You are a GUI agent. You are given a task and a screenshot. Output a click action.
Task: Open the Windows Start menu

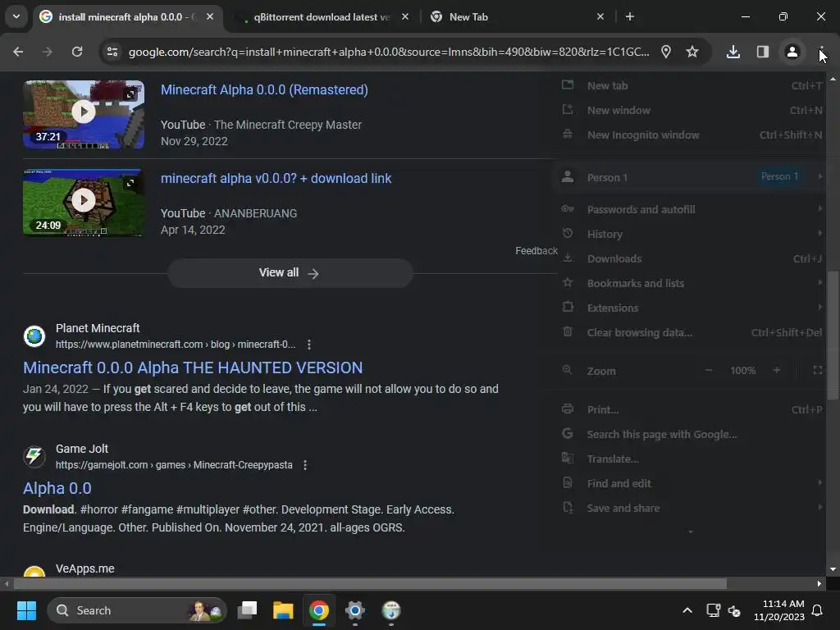pyautogui.click(x=26, y=610)
